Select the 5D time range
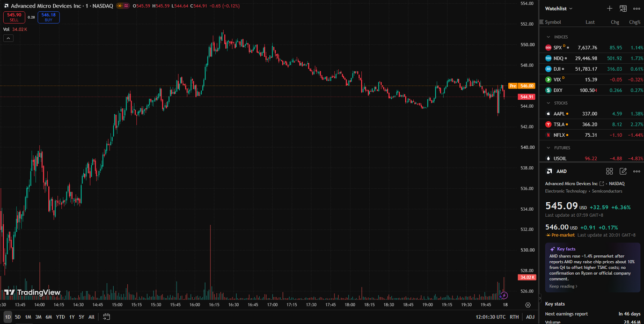Screen dimensions: 644x324 pyautogui.click(x=18, y=316)
